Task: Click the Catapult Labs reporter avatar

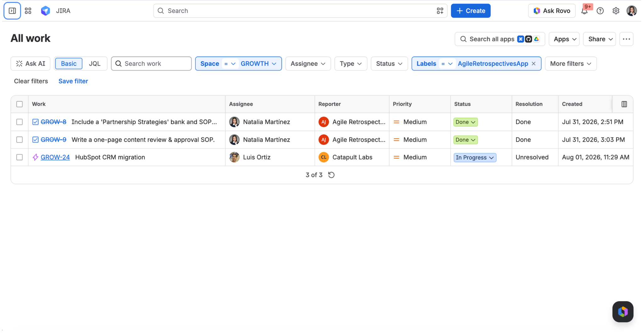Action: click(x=324, y=157)
